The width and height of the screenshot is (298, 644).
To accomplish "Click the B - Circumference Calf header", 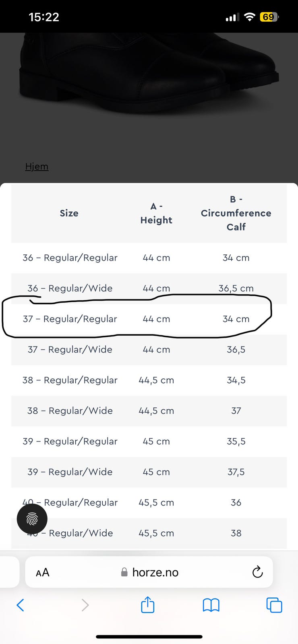I will tap(236, 213).
